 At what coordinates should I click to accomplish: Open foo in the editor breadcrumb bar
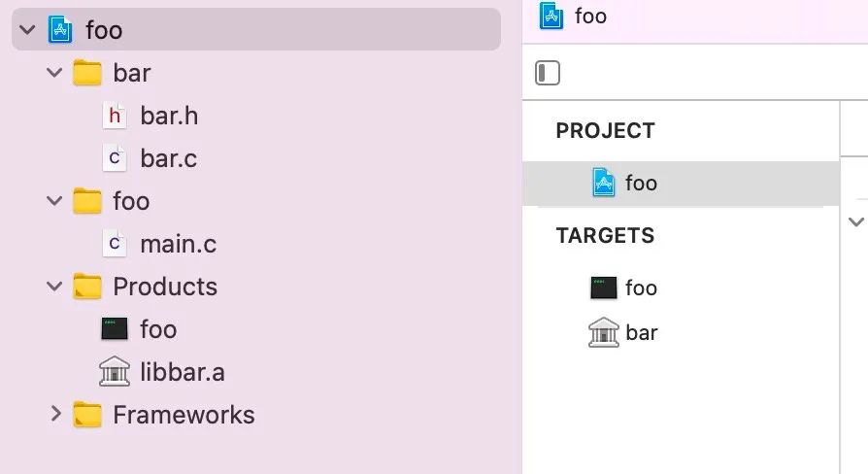590,16
